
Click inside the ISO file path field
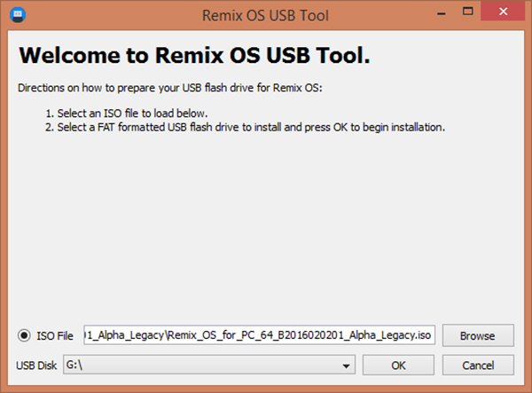259,336
